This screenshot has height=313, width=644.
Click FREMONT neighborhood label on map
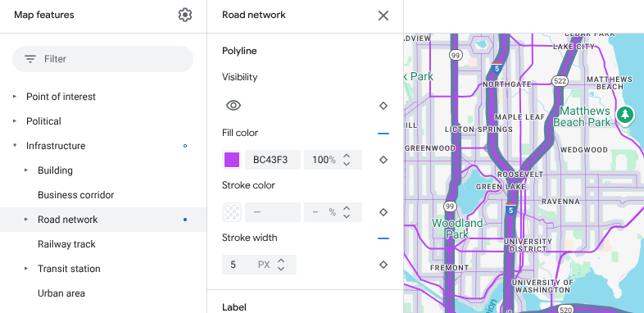449,268
